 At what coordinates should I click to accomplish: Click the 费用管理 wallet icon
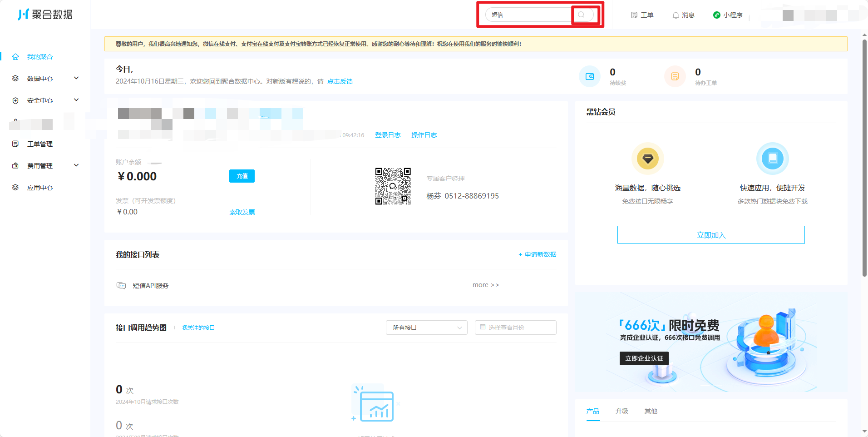(15, 166)
